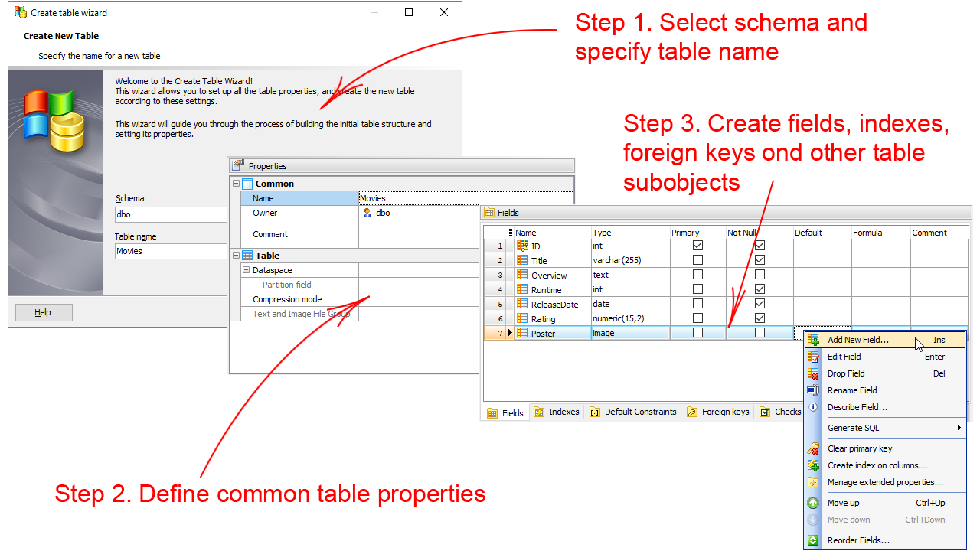
Task: Click the ID primary key field icon
Action: 523,246
